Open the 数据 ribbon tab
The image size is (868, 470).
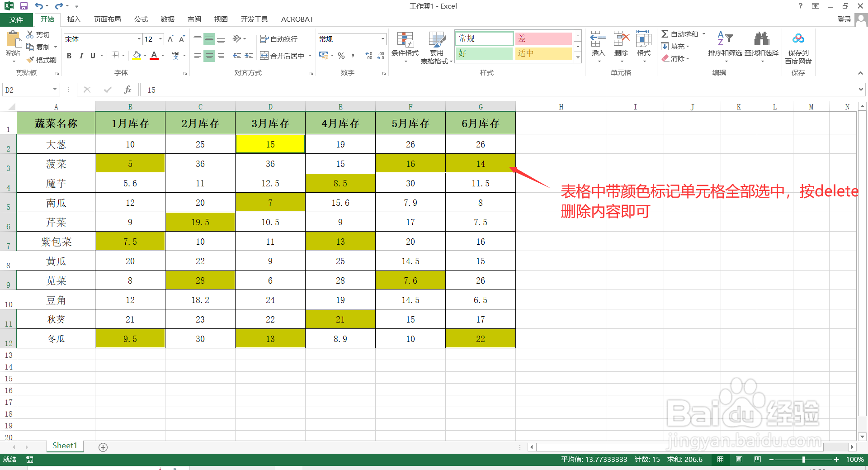click(x=167, y=19)
